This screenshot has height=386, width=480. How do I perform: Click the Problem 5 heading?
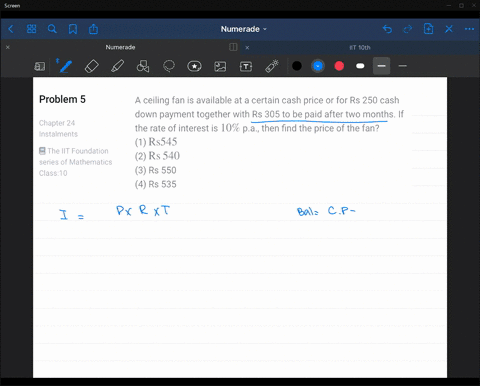(62, 99)
